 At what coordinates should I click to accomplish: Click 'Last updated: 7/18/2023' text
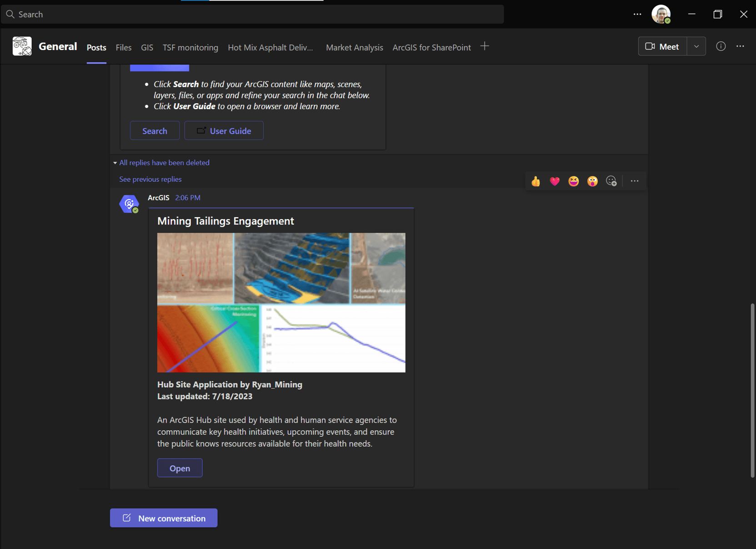205,396
